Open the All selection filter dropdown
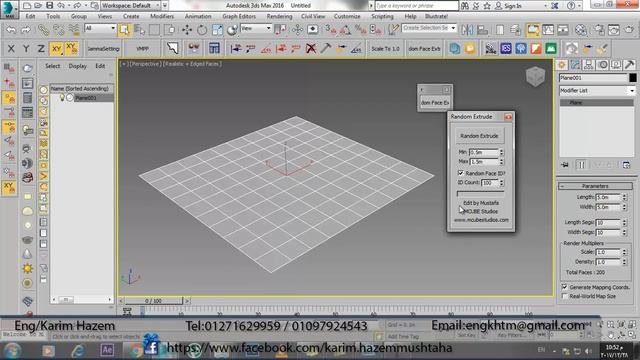The height and width of the screenshot is (360, 640). [100, 28]
